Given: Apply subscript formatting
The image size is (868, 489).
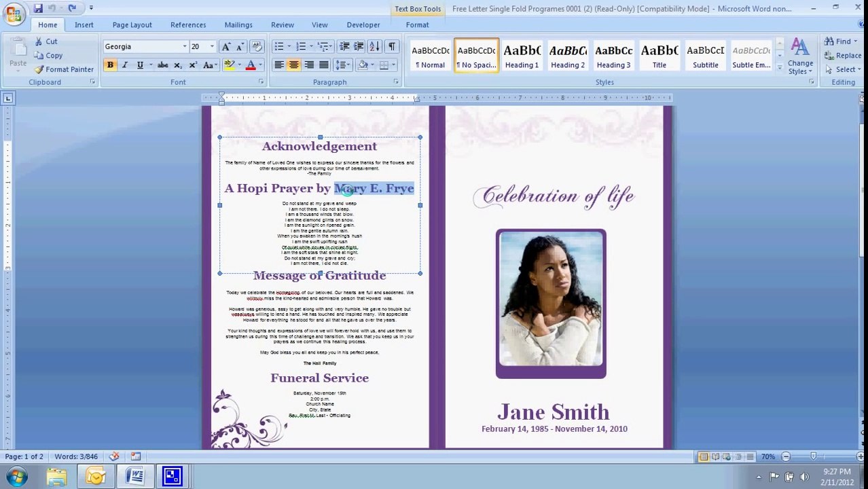Looking at the screenshot, I should coord(177,65).
